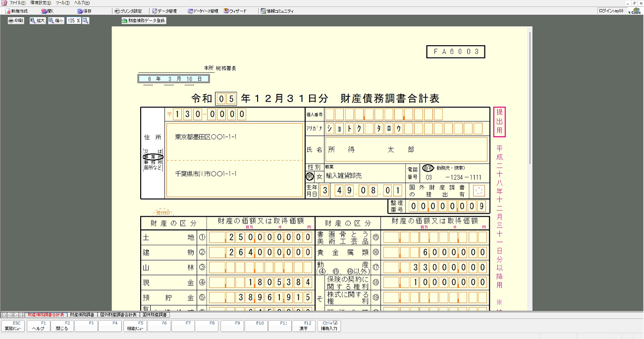Open プリンタ設定 printer settings

128,11
